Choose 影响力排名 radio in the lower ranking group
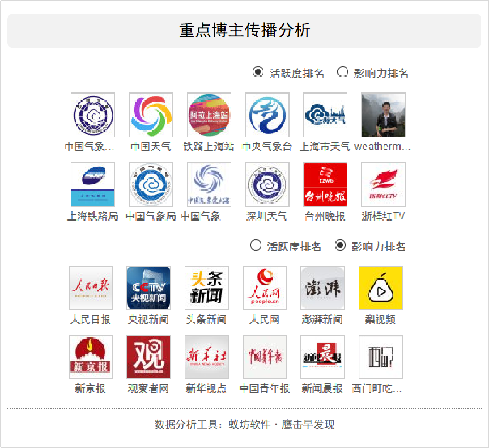The image size is (489, 448). pos(340,246)
